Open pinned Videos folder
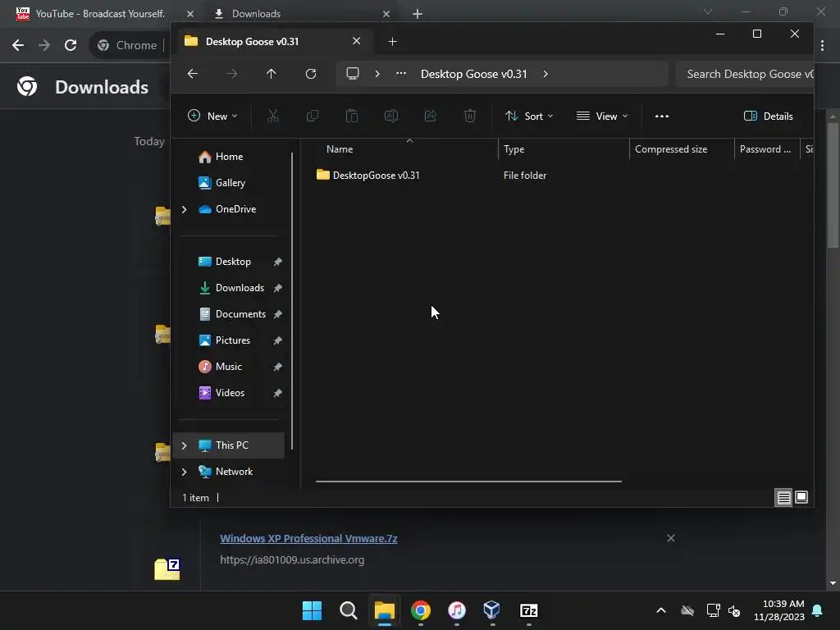 click(230, 393)
